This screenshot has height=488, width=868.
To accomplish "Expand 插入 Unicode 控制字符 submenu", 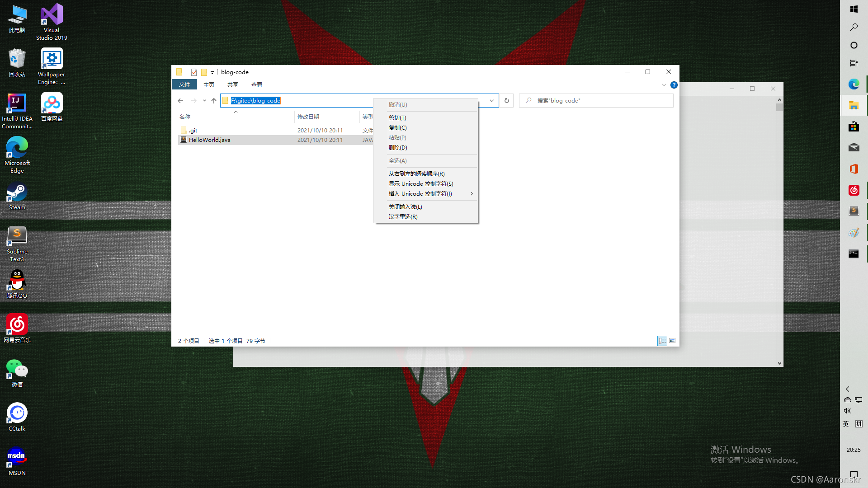I will pyautogui.click(x=426, y=193).
